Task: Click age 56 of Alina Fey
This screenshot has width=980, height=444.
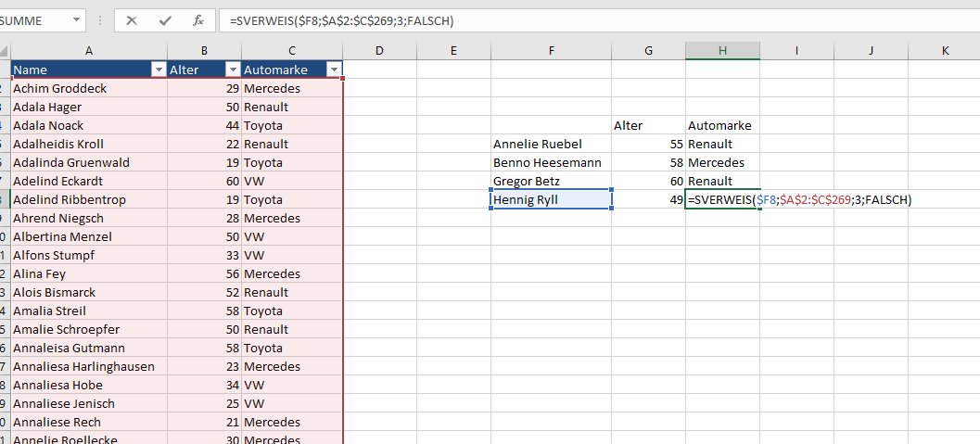Action: coord(204,273)
